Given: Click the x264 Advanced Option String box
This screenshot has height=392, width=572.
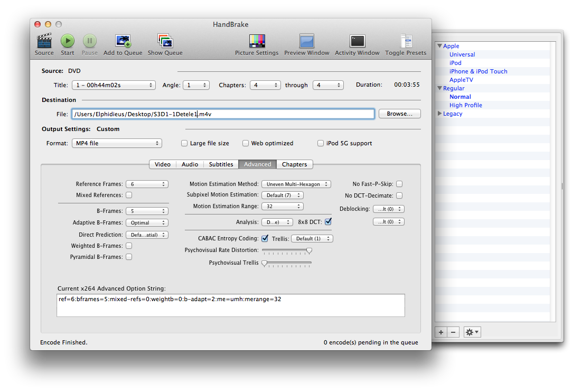Looking at the screenshot, I should click(x=231, y=305).
